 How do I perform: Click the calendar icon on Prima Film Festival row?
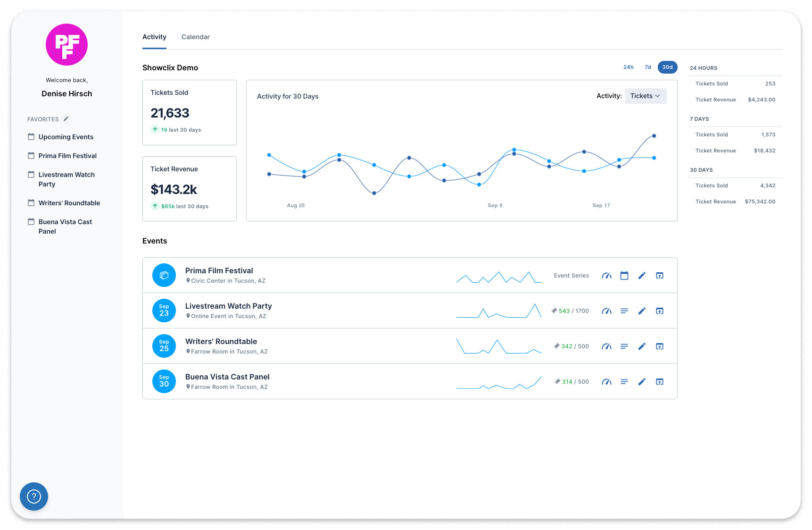pyautogui.click(x=624, y=275)
